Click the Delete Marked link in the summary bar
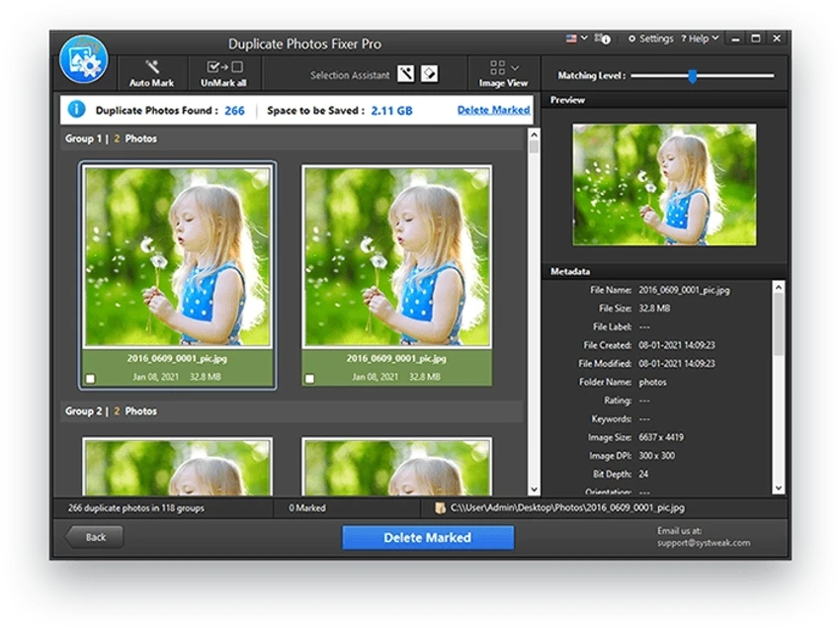Viewport: 840px width, 628px height. click(x=493, y=110)
